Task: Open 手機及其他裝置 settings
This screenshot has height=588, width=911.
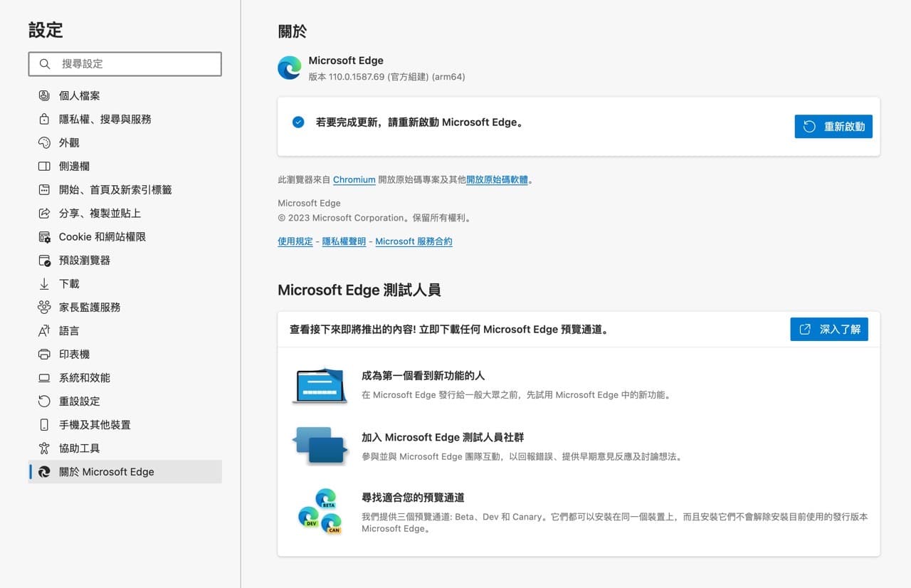Action: tap(125, 424)
